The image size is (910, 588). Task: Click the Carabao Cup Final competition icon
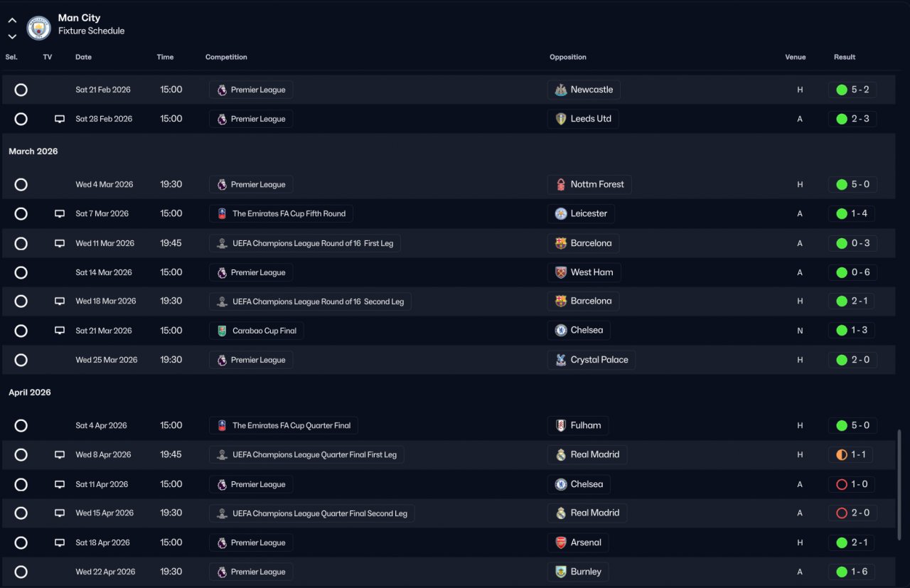222,331
